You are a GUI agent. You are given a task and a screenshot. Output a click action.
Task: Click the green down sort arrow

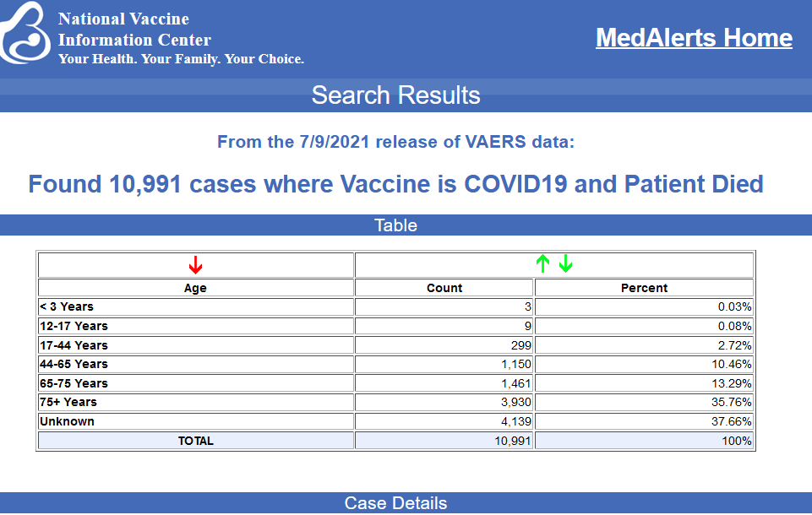point(566,264)
